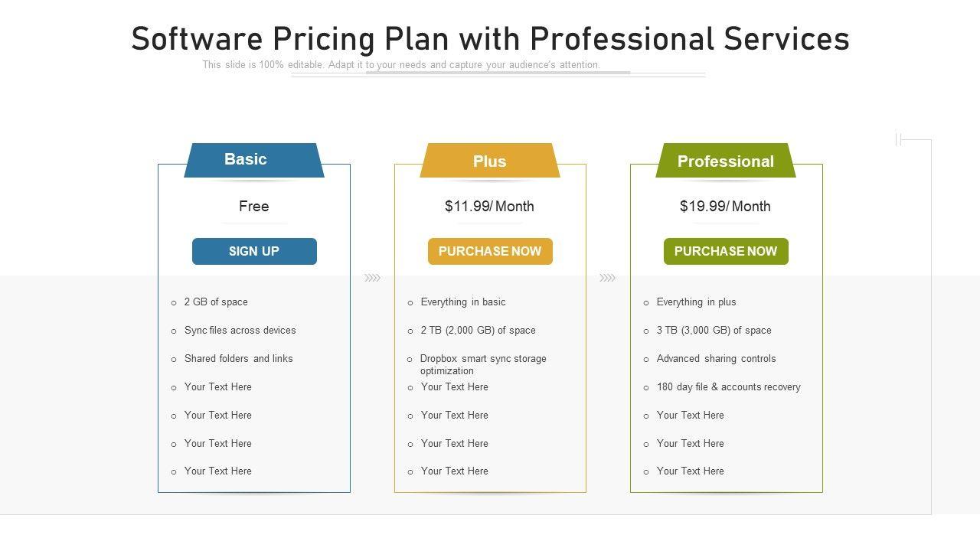
Task: Select the green Professional plan header
Action: pyautogui.click(x=725, y=161)
